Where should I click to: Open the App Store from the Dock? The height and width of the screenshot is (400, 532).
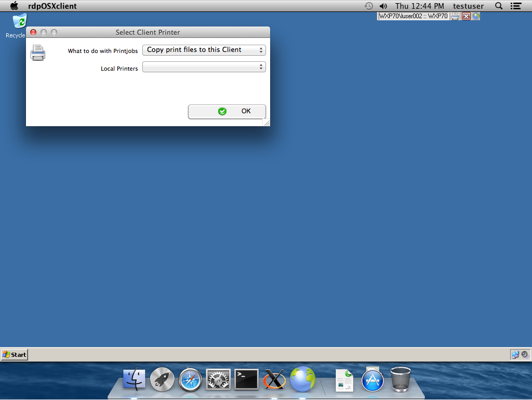tap(372, 380)
